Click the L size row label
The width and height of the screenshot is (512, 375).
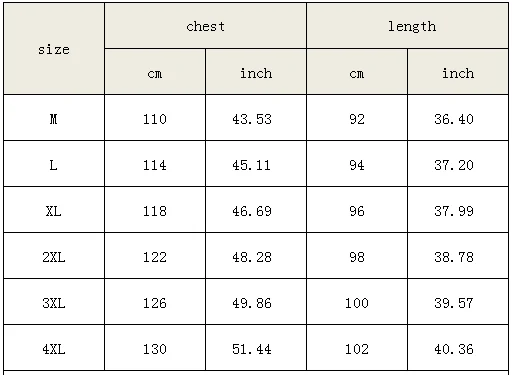coord(54,164)
